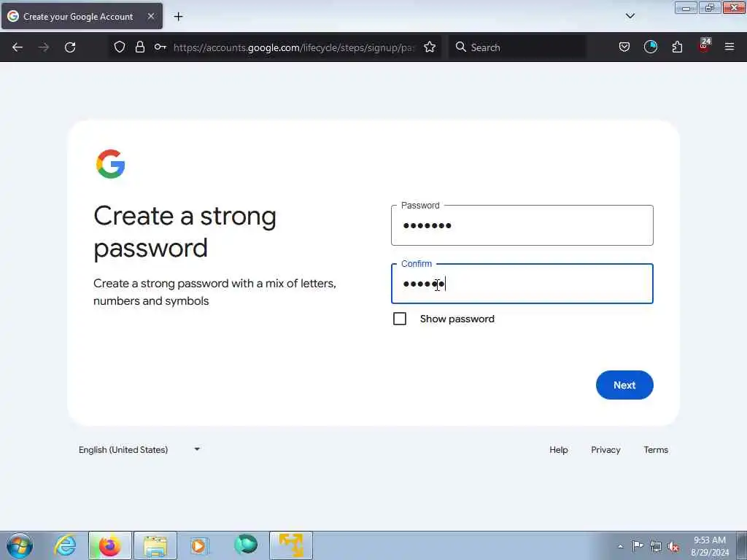Click the extension icon with the 24 badge
747x560 pixels.
(704, 46)
